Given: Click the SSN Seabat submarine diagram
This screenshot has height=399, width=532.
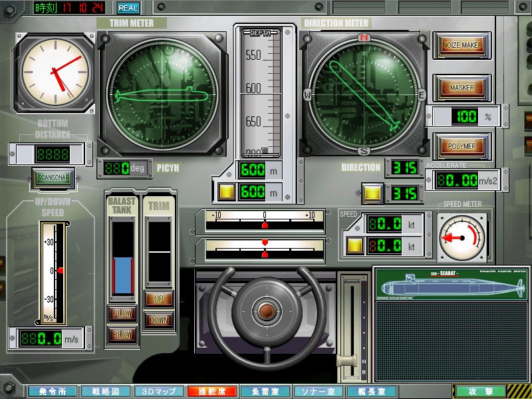Looking at the screenshot, I should (451, 287).
